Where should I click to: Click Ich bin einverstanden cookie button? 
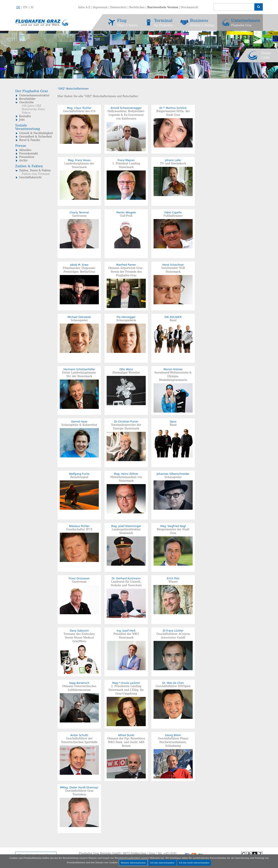pyautogui.click(x=162, y=863)
